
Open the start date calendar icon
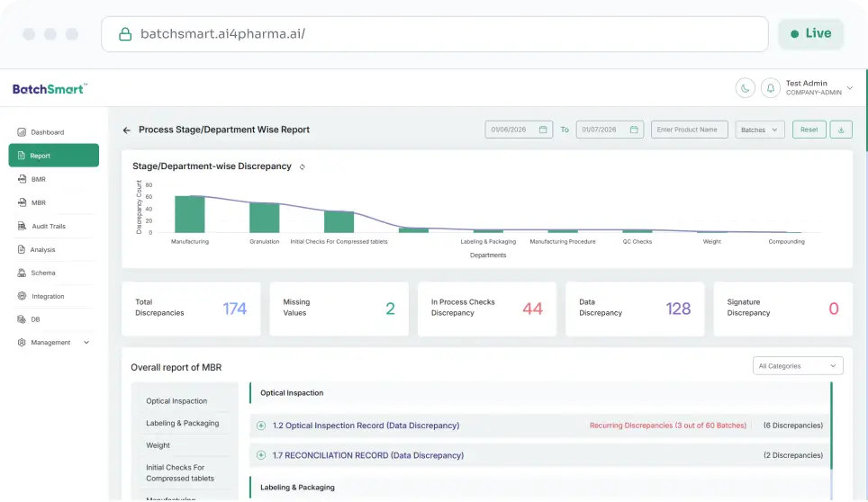543,130
